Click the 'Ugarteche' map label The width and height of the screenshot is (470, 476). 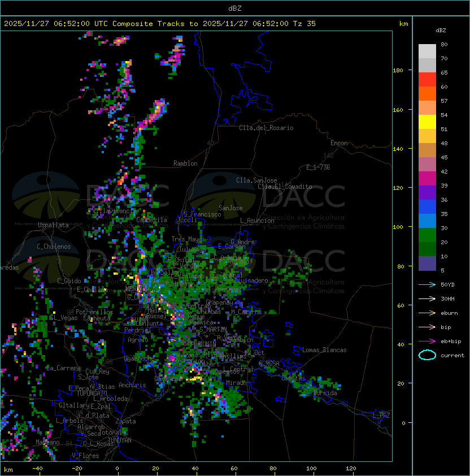(x=140, y=358)
